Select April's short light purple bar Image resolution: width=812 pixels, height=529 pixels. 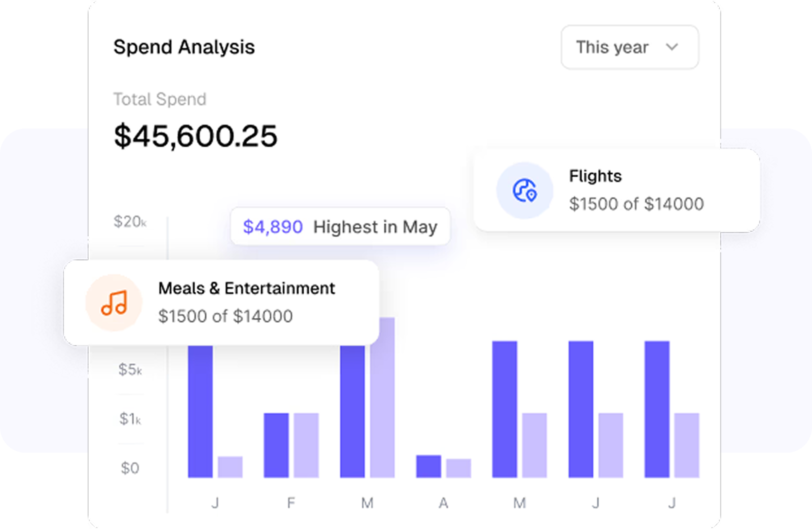point(459,468)
